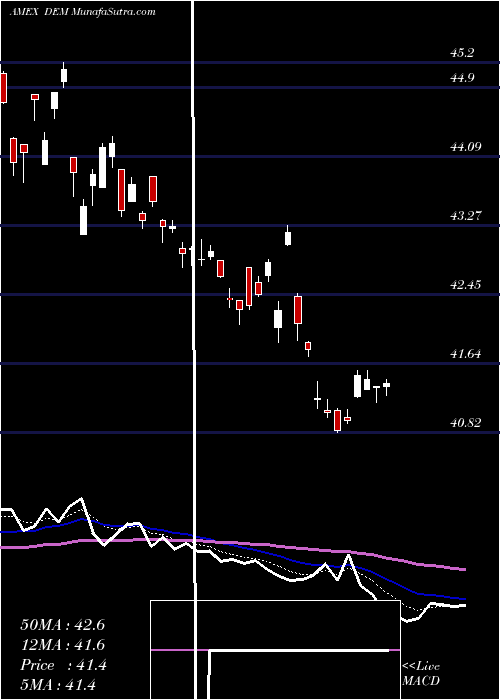This screenshot has width=500, height=700.
Task: Click the AMEX DEM MunafaSutra.com title
Action: click(x=83, y=12)
